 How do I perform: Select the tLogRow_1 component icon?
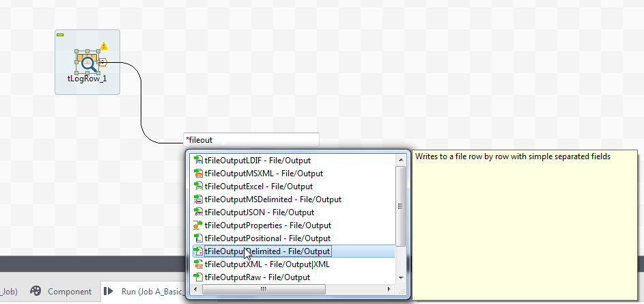[x=87, y=62]
